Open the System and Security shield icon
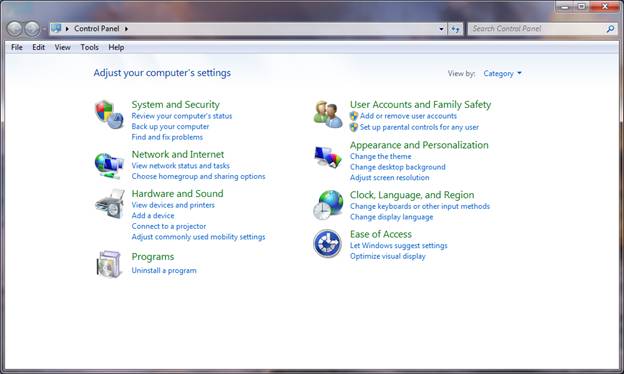Screen dimensions: 624x374 [x=109, y=115]
